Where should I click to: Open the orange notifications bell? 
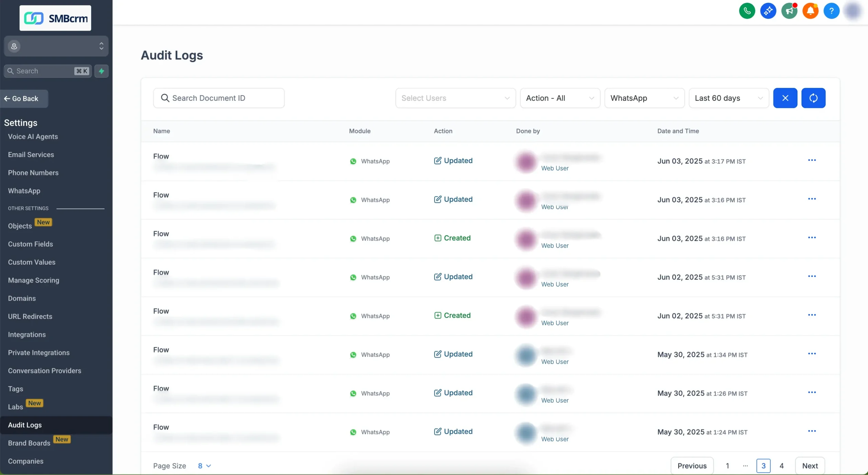(x=810, y=11)
